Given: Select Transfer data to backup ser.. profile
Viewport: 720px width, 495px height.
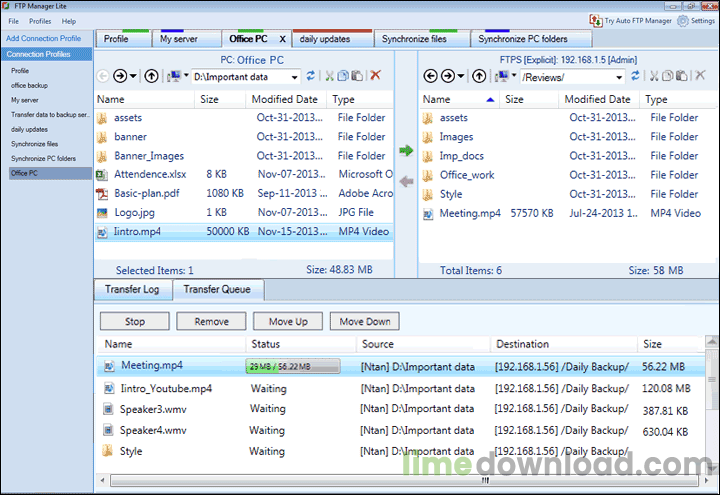Looking at the screenshot, I should point(50,115).
